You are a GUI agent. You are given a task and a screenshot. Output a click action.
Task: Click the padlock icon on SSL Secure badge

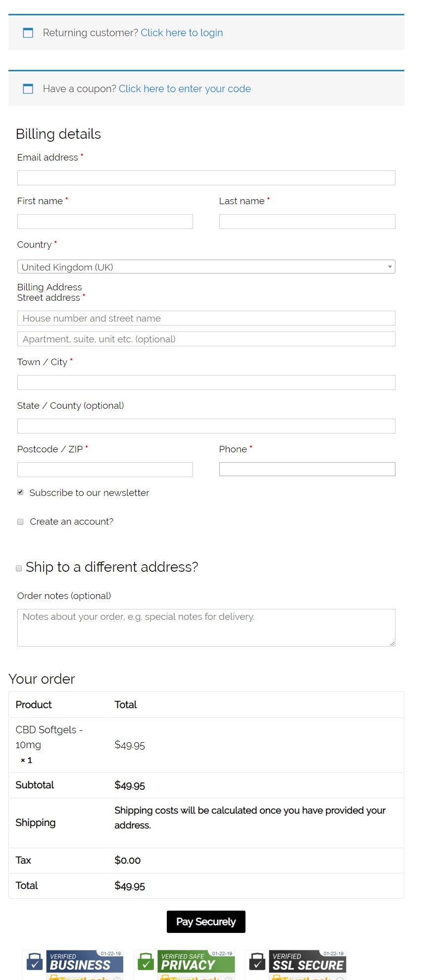tap(257, 961)
